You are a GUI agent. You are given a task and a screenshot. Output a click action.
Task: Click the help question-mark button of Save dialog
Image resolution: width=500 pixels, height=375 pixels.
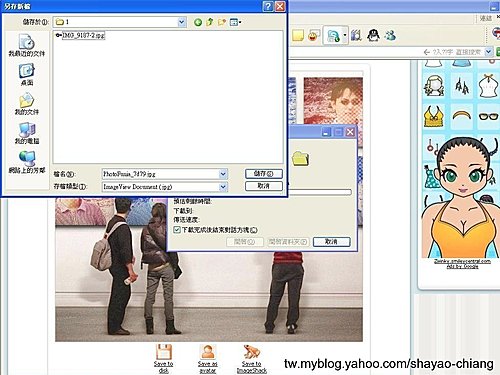[x=268, y=6]
